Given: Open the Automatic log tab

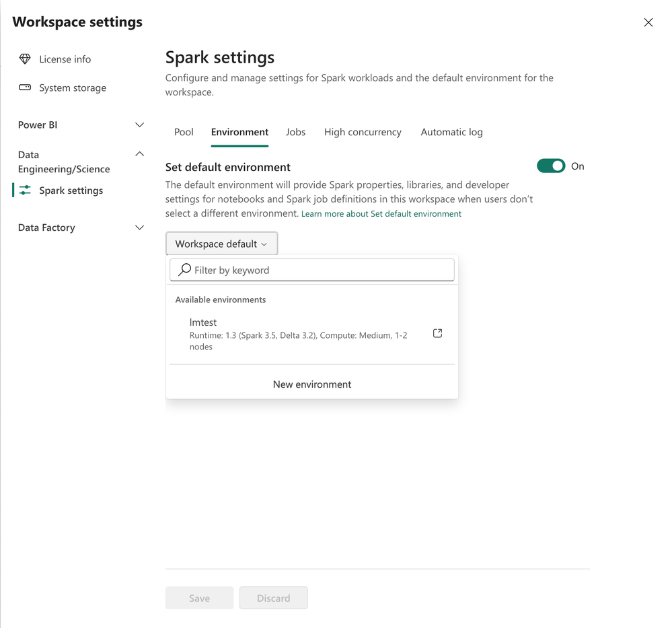Looking at the screenshot, I should (451, 132).
